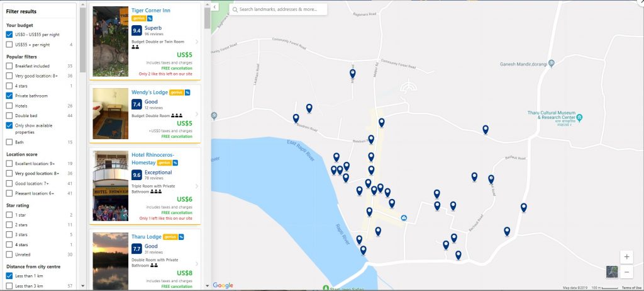The image size is (644, 291).
Task: Uncheck Private bathroom filter
Action: pos(9,96)
